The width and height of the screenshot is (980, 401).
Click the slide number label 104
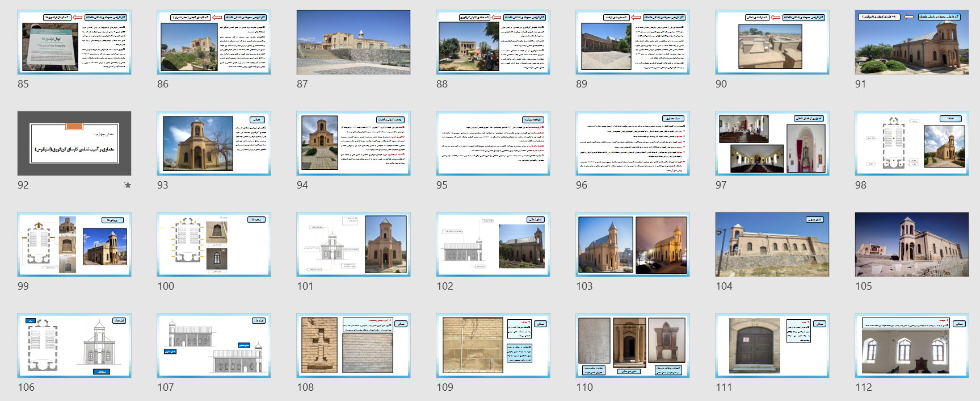[724, 286]
